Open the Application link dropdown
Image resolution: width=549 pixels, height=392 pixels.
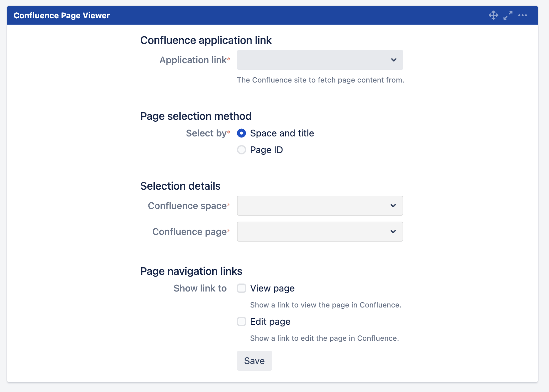point(320,60)
